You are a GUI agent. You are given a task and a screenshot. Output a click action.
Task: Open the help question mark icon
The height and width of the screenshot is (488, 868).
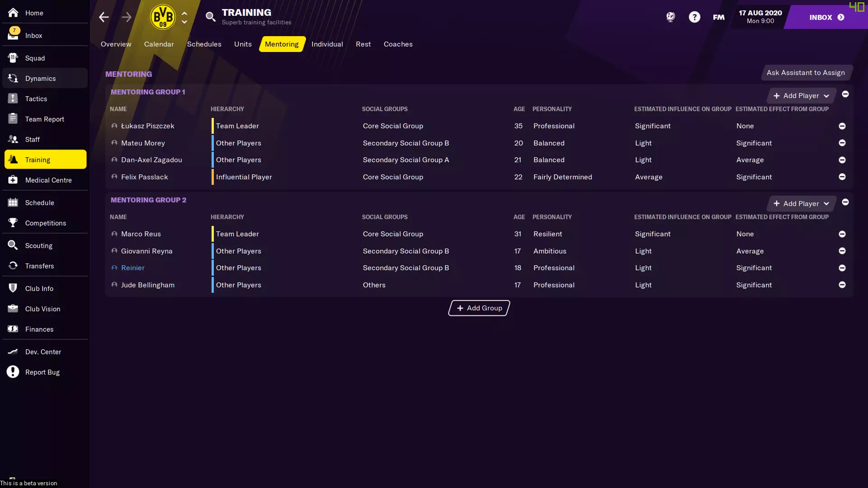point(694,17)
